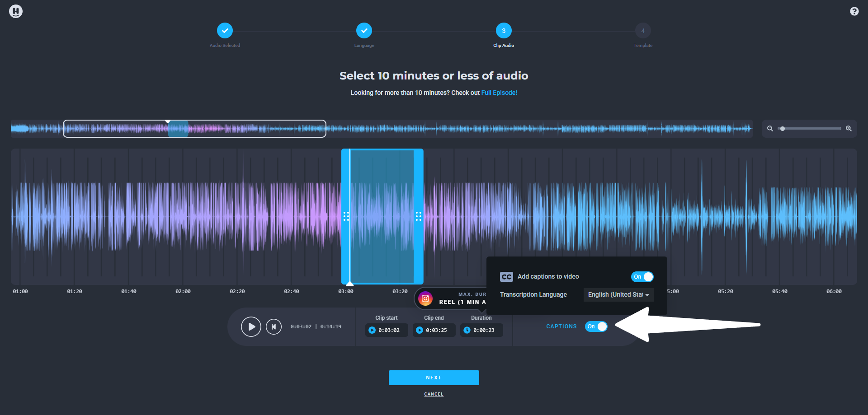Click the Audio Selected step label

click(225, 46)
